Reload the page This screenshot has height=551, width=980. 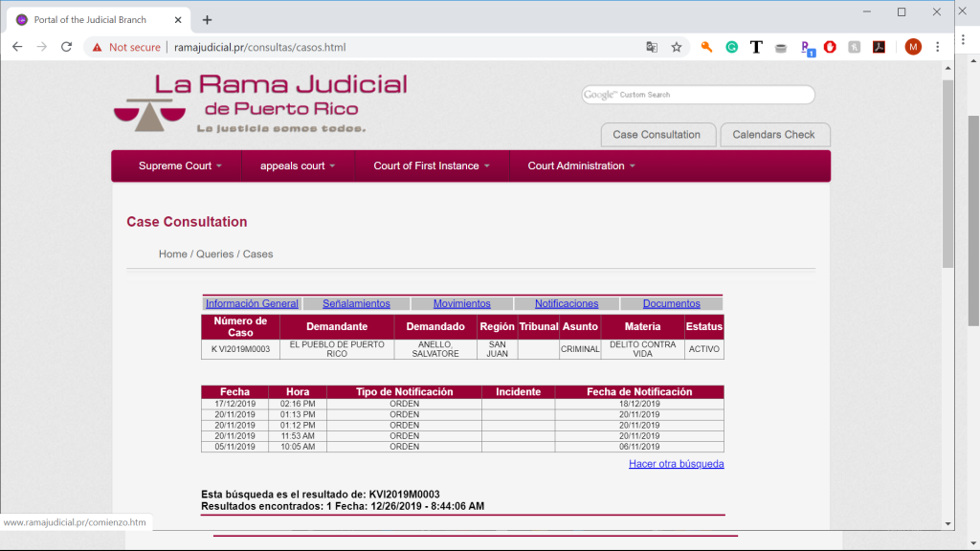click(x=67, y=47)
